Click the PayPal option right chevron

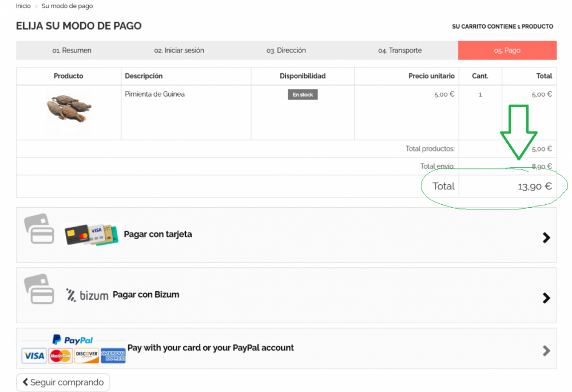[546, 351]
